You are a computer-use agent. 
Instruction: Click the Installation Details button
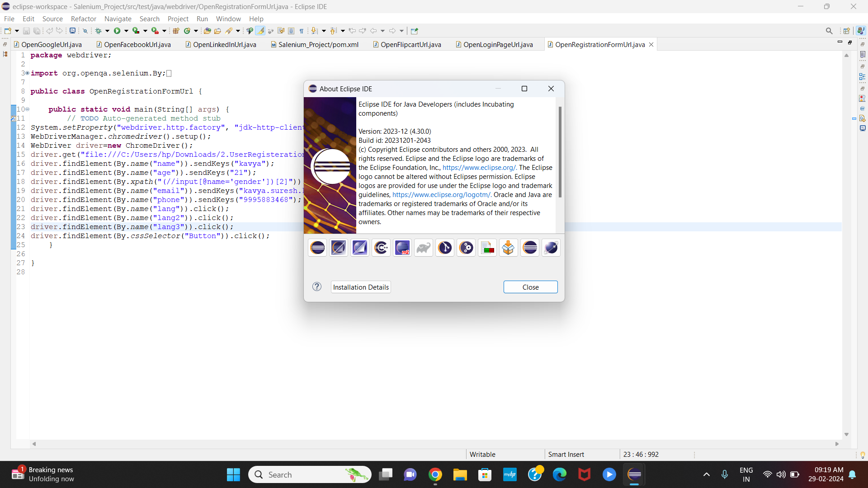tap(361, 287)
